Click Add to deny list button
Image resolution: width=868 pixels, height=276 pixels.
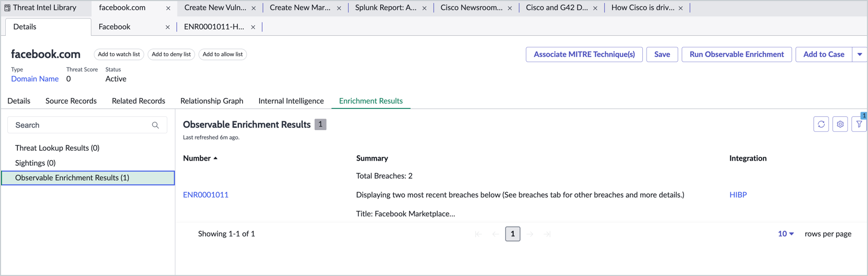pyautogui.click(x=171, y=54)
